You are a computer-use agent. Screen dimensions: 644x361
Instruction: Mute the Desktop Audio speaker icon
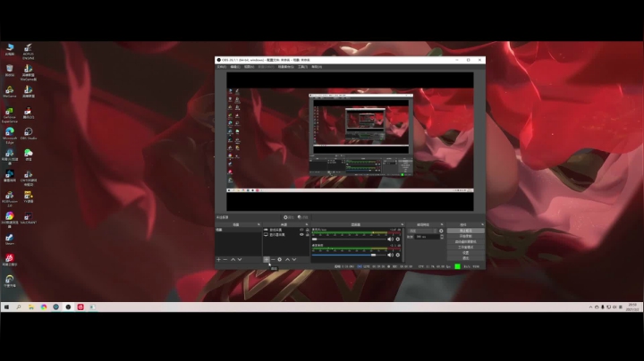tap(390, 255)
